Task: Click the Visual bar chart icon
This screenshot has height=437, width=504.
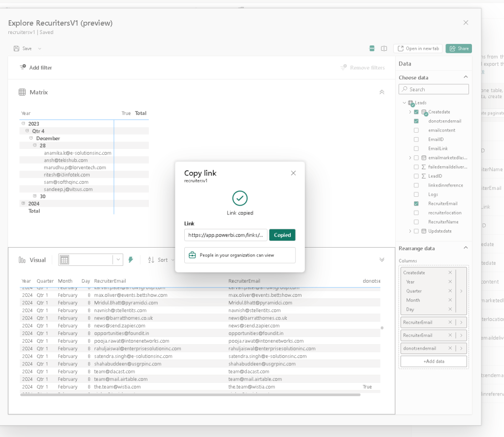Action: (22, 260)
